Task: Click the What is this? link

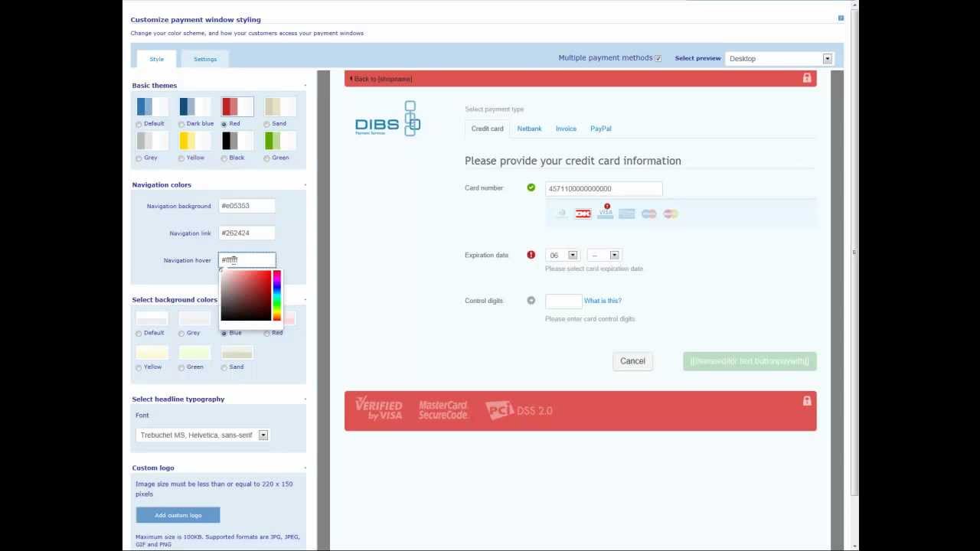Action: coord(603,301)
